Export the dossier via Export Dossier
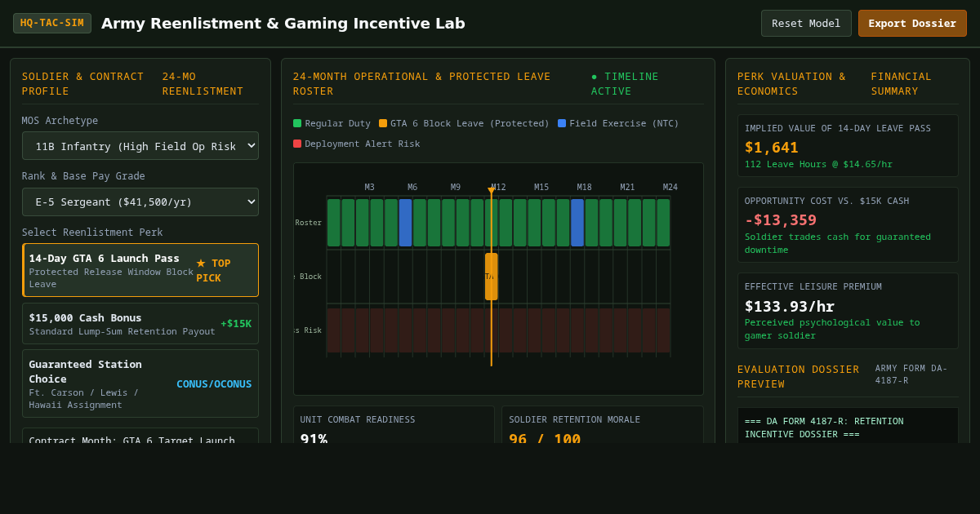The width and height of the screenshot is (980, 514). click(912, 23)
